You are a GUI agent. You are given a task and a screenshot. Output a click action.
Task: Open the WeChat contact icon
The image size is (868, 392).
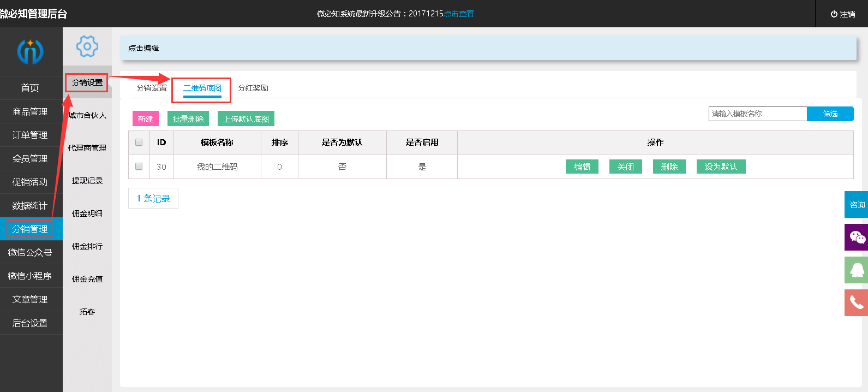click(857, 237)
